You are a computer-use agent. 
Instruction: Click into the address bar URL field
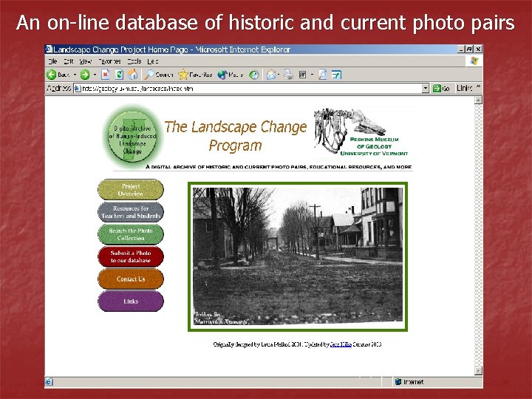tap(251, 89)
